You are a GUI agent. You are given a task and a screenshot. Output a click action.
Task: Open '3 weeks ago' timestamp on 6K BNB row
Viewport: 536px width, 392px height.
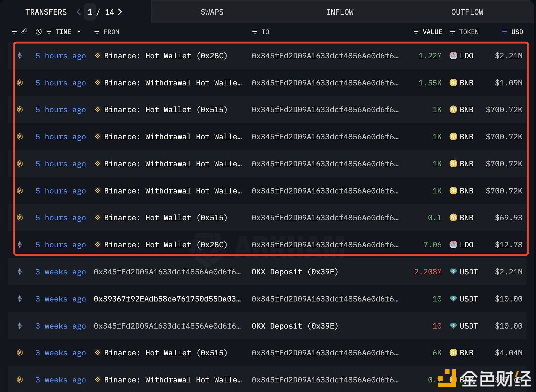[x=61, y=353]
